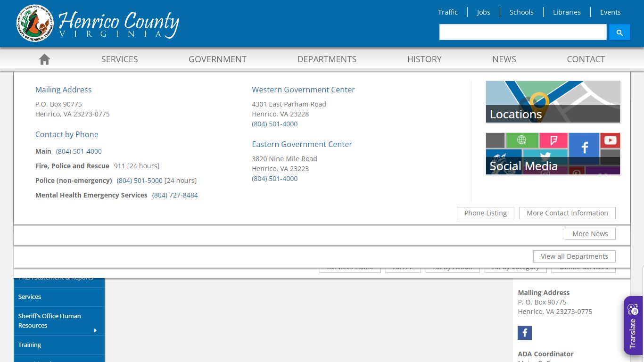Image resolution: width=644 pixels, height=362 pixels.
Task: Select the Training sidebar item
Action: tap(59, 345)
